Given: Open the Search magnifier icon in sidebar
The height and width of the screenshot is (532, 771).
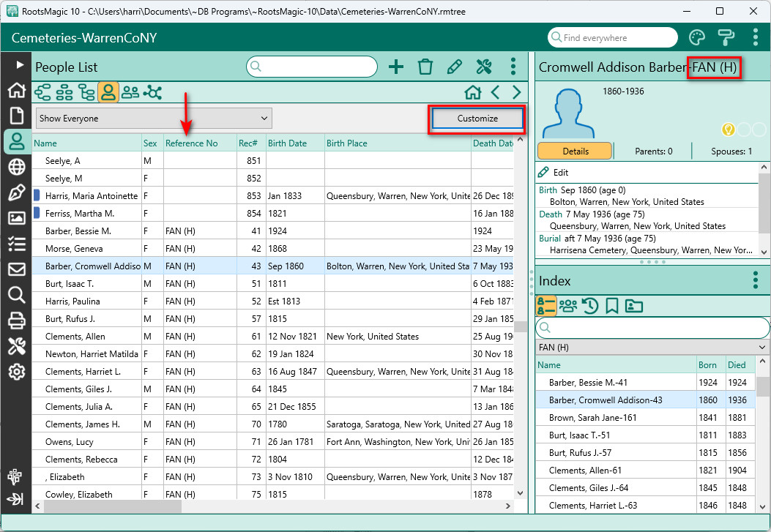Looking at the screenshot, I should click(17, 295).
